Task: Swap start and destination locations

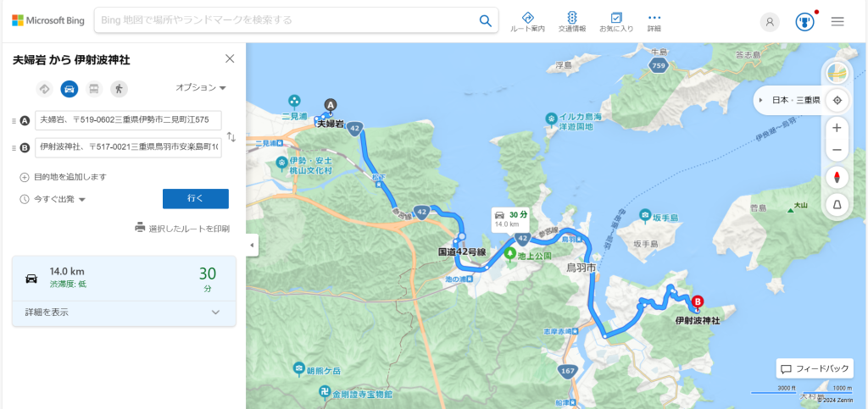Action: pyautogui.click(x=231, y=136)
